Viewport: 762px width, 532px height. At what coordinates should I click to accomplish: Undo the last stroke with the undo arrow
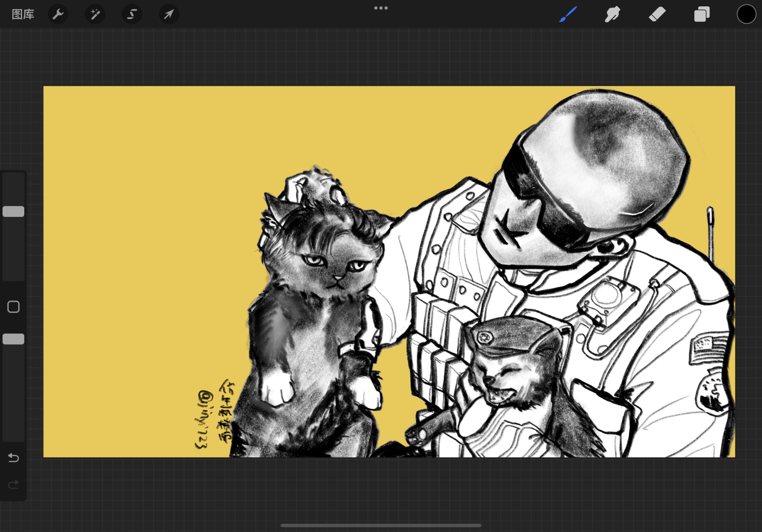pyautogui.click(x=13, y=458)
